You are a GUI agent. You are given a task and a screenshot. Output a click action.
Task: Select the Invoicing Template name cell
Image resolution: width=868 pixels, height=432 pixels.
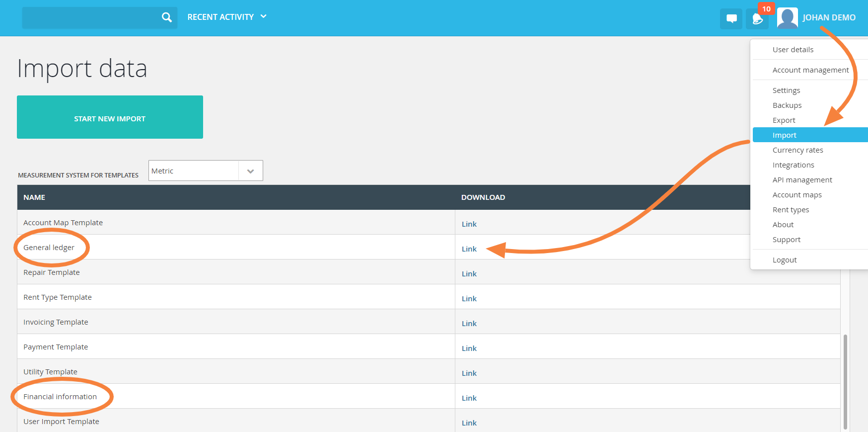pos(236,322)
